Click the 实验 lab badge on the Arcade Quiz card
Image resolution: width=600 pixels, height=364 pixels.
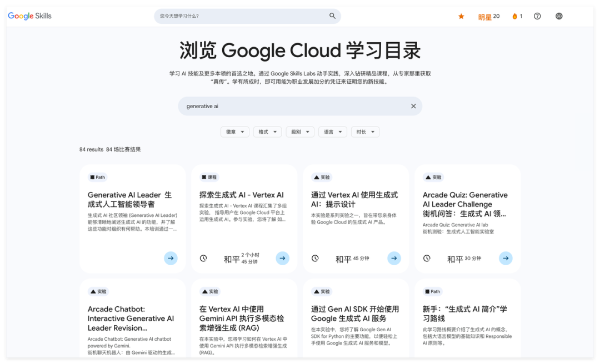[x=433, y=177]
